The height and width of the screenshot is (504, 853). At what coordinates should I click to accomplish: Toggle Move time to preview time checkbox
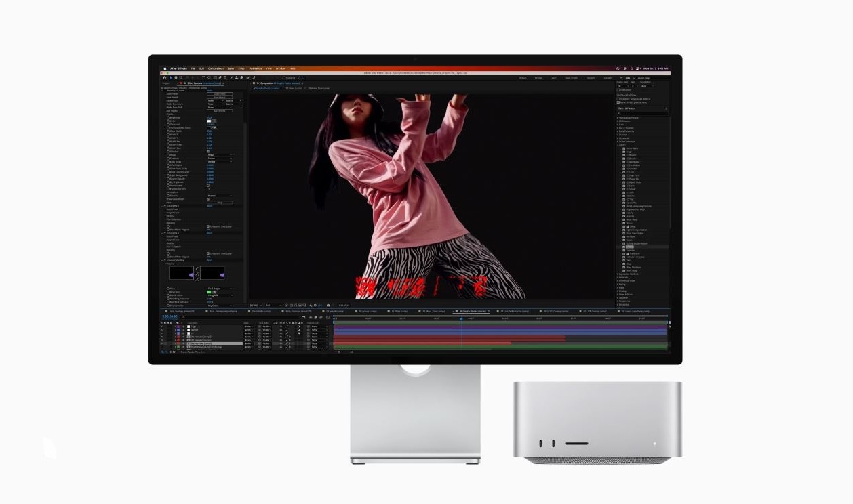618,102
